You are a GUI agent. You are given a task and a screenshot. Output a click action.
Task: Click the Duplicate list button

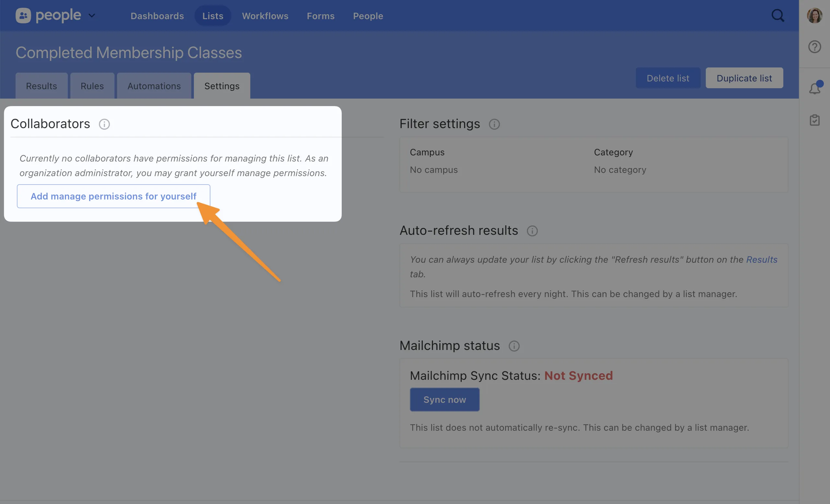pyautogui.click(x=744, y=78)
